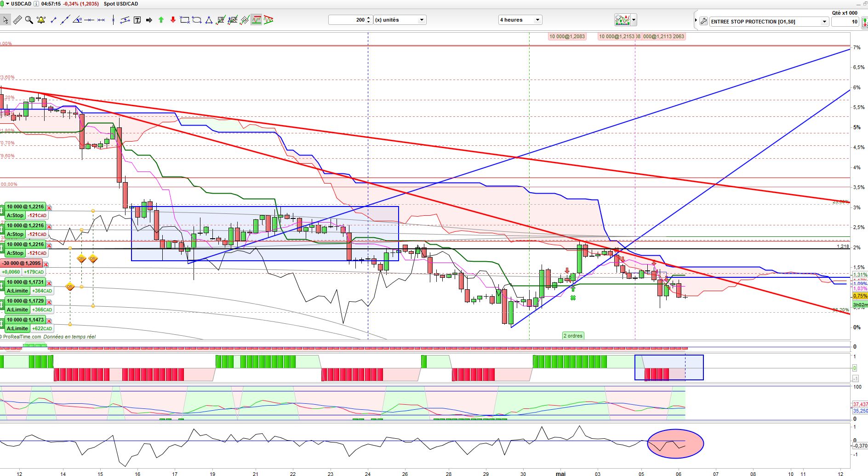Cancel the 10 000 @ 1,1731 limit order
868x476 pixels.
49,283
